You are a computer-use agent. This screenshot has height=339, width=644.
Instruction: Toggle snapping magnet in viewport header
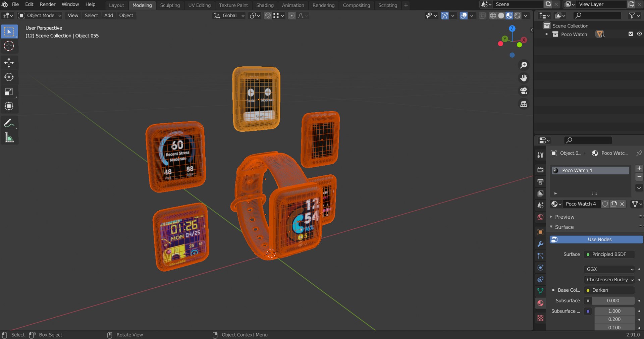pyautogui.click(x=267, y=16)
